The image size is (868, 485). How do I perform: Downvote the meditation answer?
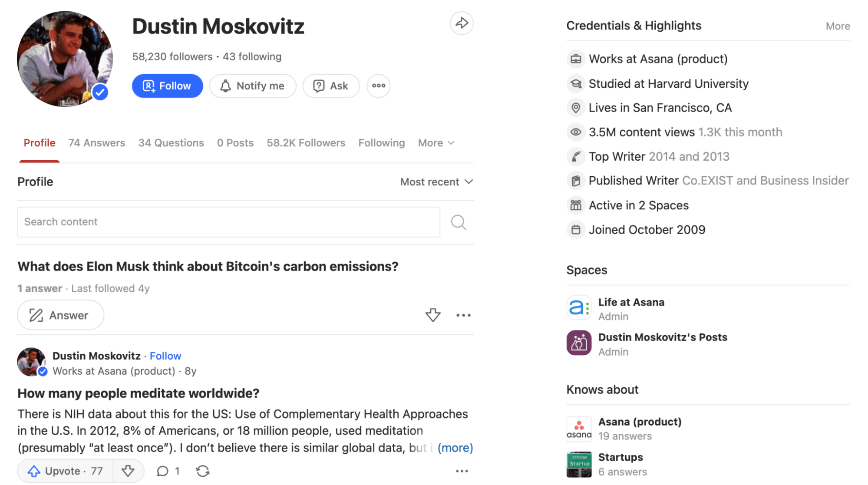click(128, 471)
